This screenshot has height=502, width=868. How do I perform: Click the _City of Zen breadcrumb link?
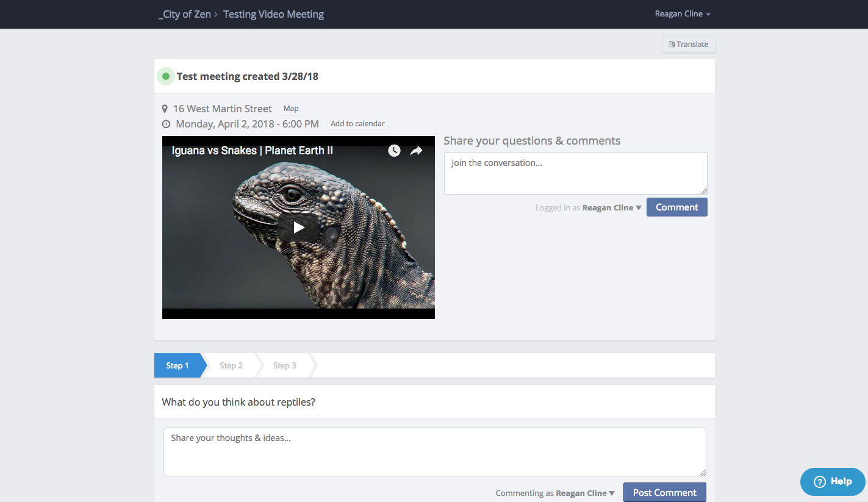point(184,14)
